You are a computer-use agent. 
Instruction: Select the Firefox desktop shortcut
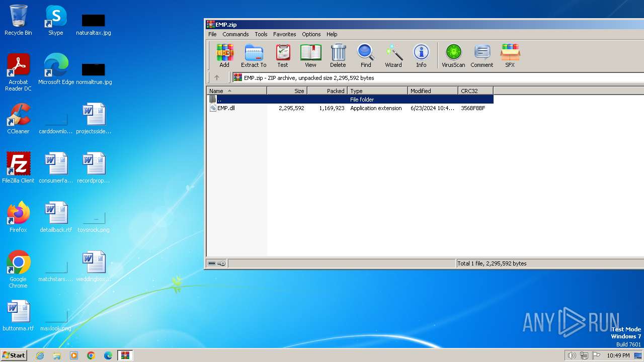point(18,217)
